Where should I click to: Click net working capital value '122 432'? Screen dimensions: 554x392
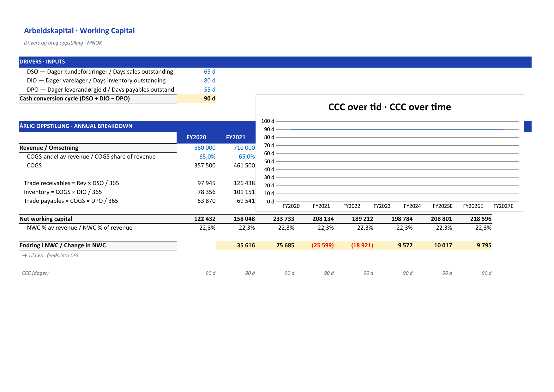[205, 219]
